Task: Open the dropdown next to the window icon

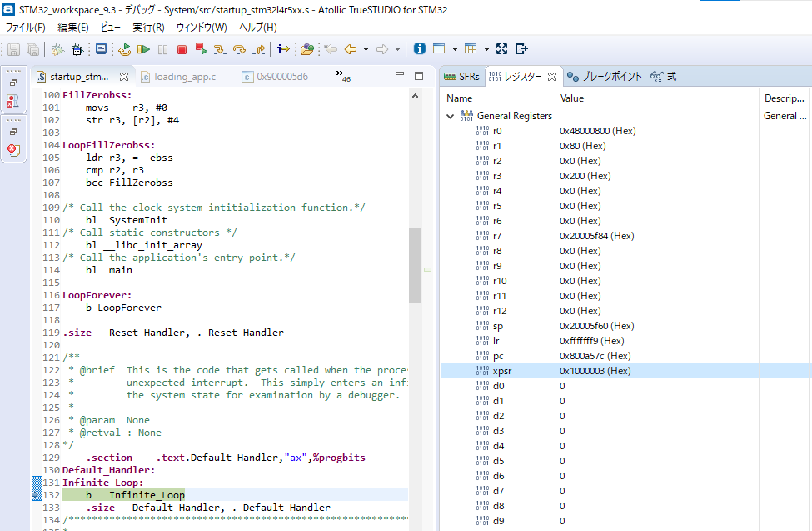Action: (455, 49)
